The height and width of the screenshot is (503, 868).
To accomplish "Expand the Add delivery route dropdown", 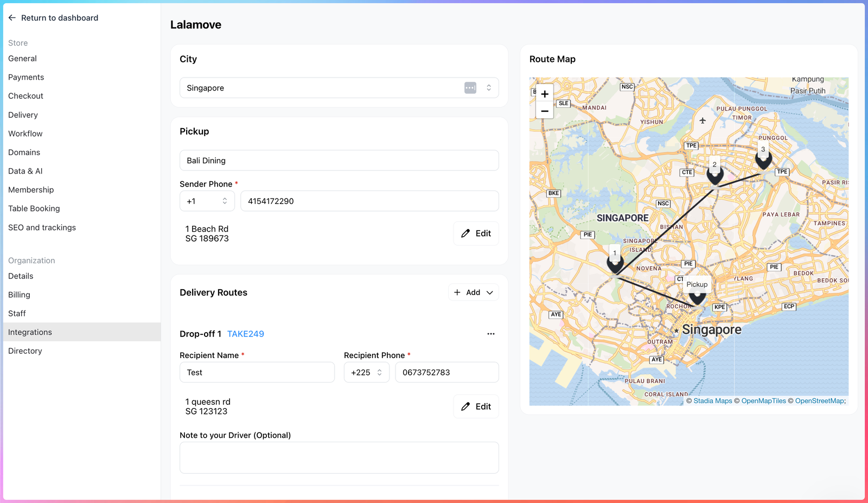I will (474, 292).
